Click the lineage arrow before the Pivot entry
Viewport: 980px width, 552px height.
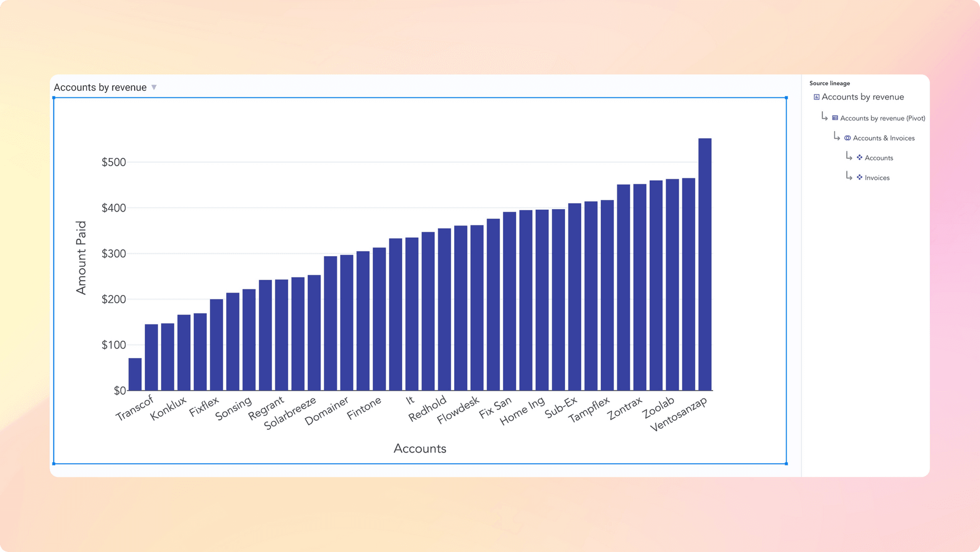pos(824,117)
